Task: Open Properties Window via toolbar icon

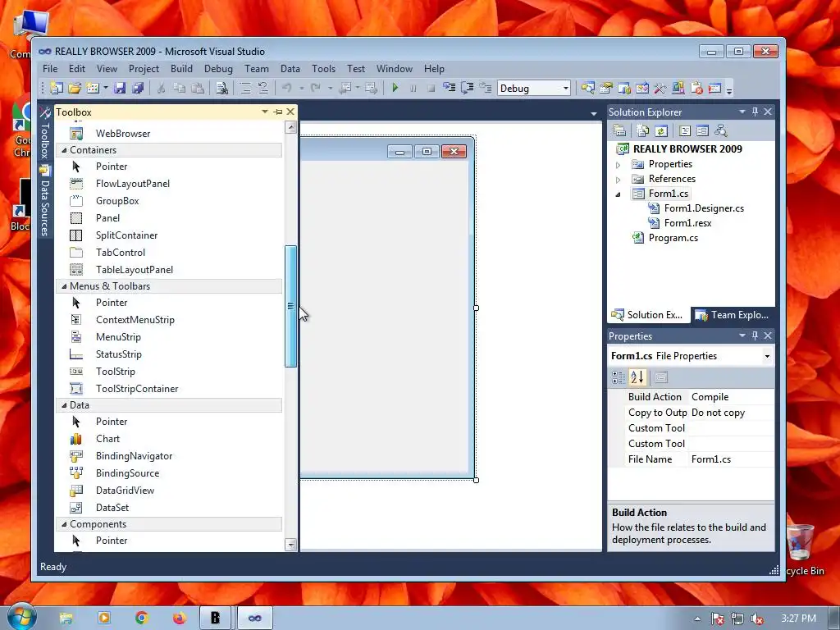Action: (x=606, y=88)
